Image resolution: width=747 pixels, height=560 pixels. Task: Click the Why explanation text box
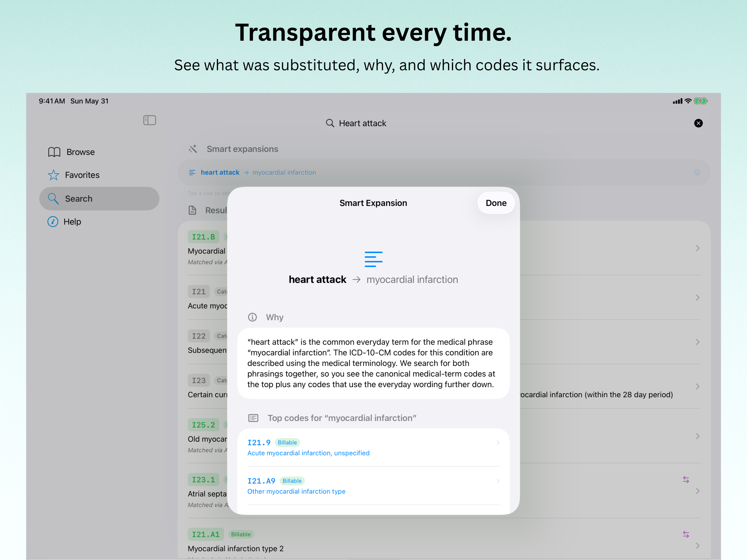pyautogui.click(x=373, y=363)
